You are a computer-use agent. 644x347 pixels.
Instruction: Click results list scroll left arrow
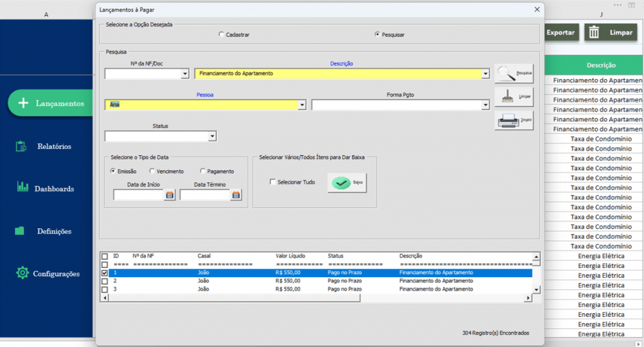click(x=105, y=298)
